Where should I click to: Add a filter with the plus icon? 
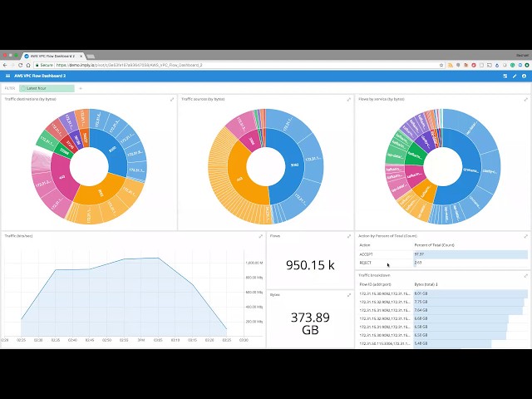tap(81, 89)
